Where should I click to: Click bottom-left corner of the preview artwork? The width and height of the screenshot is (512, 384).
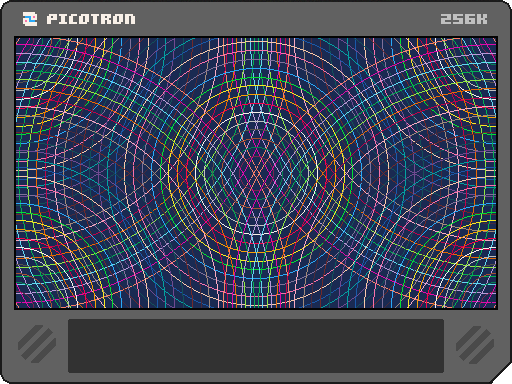pos(17,307)
